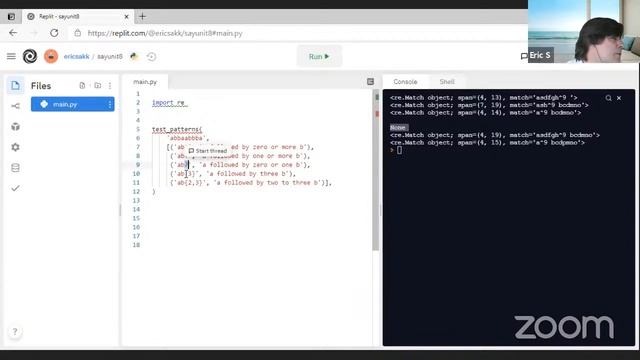The image size is (640, 360).
Task: Open Files panel more options menu
Action: (x=110, y=85)
